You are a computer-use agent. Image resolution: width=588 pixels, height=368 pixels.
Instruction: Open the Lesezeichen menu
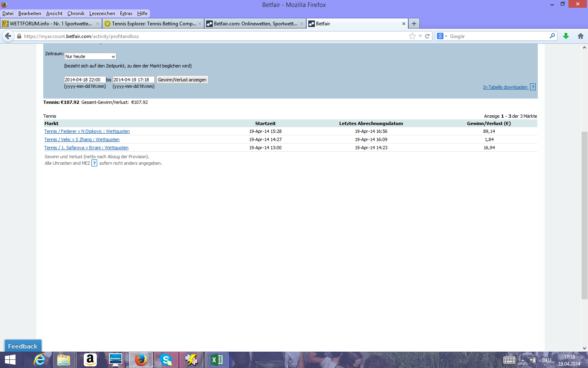click(102, 13)
